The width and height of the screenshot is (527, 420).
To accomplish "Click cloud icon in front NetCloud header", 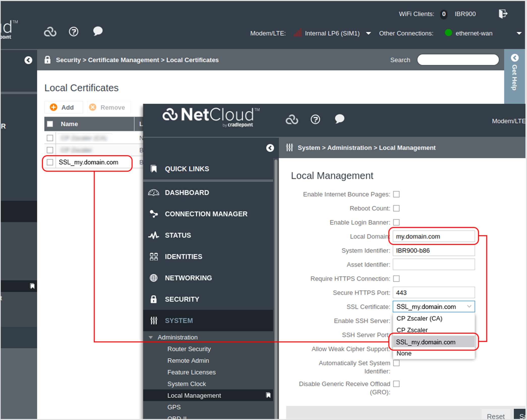I will pyautogui.click(x=292, y=119).
